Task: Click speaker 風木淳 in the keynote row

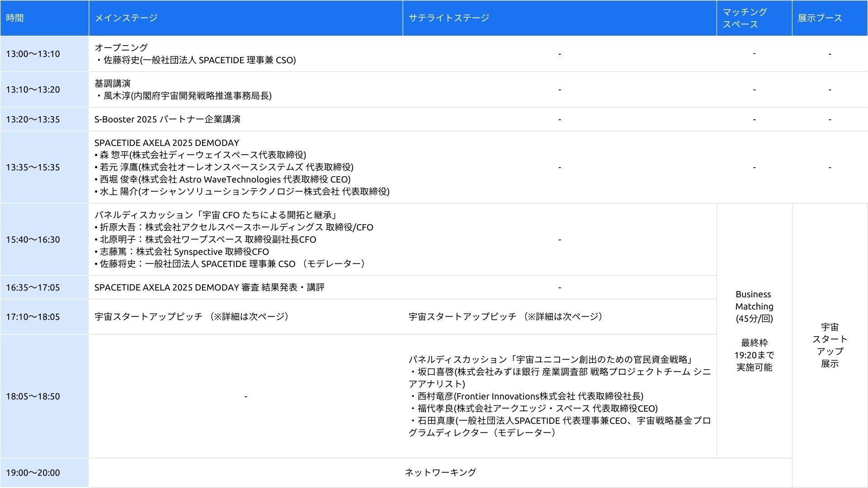Action: click(x=183, y=96)
